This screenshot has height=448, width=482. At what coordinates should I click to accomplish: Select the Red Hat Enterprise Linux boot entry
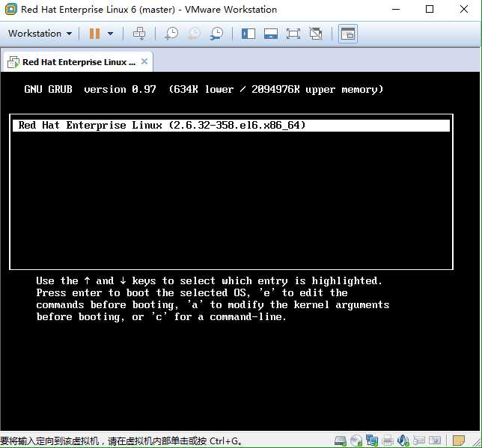[x=231, y=126]
